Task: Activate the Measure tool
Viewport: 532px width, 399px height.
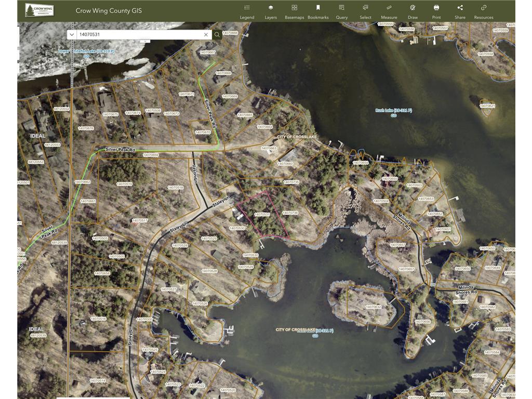Action: (x=389, y=11)
